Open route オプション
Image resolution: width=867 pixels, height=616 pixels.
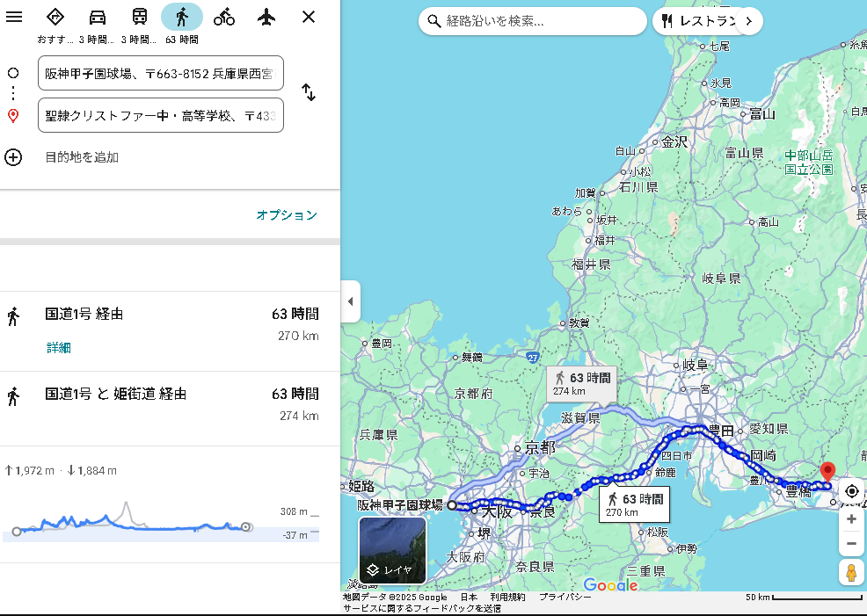(x=287, y=215)
